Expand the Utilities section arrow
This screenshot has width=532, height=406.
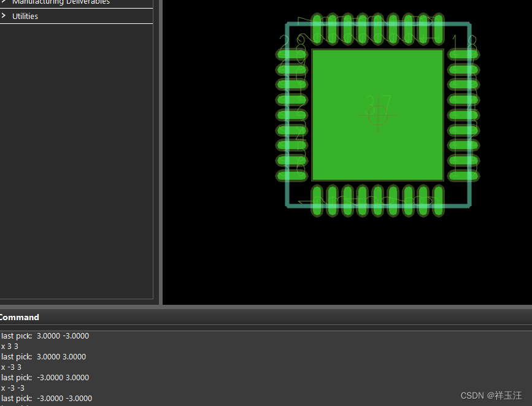pos(4,16)
